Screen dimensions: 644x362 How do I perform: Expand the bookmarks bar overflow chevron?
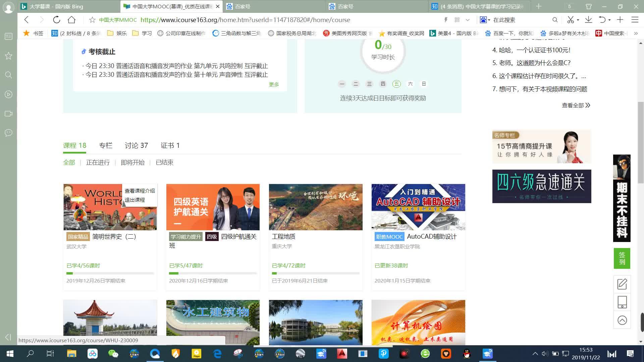636,33
